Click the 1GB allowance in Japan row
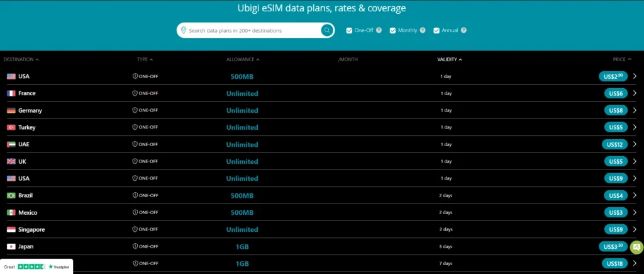Screen dimensions: 644x274 point(242,246)
